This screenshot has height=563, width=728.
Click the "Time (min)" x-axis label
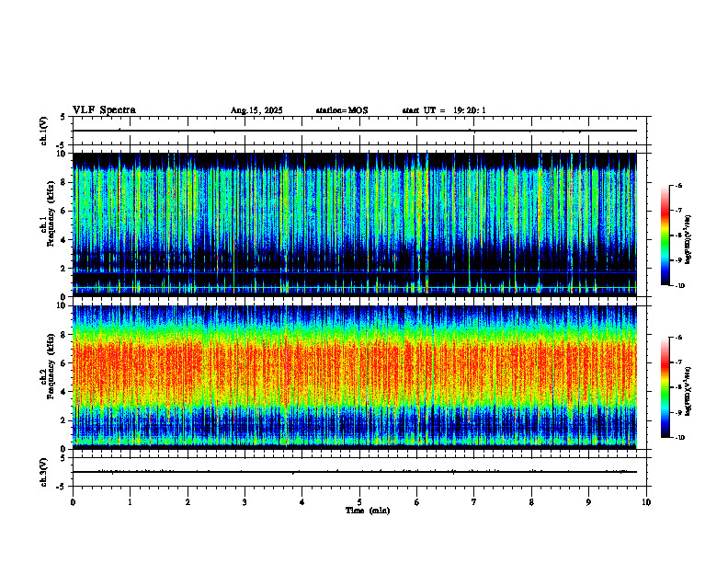[x=368, y=511]
